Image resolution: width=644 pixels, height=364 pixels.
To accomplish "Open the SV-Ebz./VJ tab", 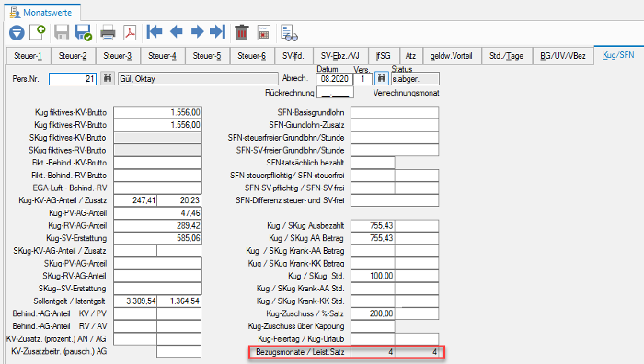I will tap(340, 56).
